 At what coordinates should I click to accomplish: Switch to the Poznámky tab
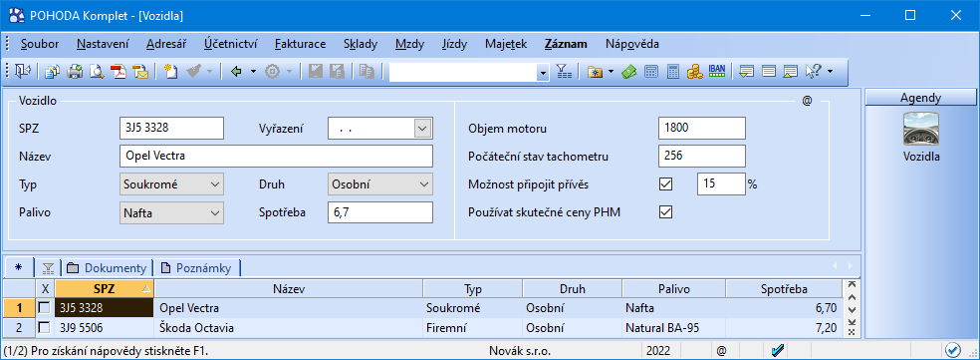click(196, 268)
